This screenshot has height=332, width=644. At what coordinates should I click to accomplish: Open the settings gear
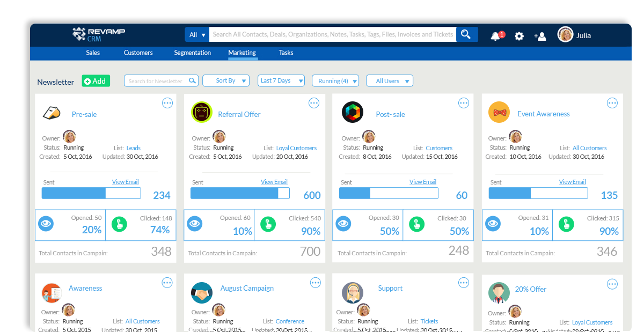click(519, 36)
